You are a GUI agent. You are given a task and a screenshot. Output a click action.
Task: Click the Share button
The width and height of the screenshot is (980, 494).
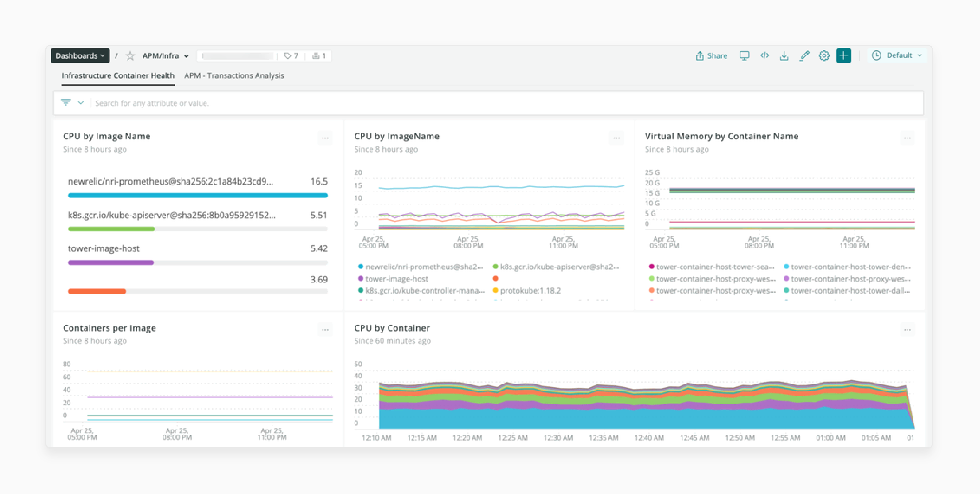pyautogui.click(x=711, y=56)
